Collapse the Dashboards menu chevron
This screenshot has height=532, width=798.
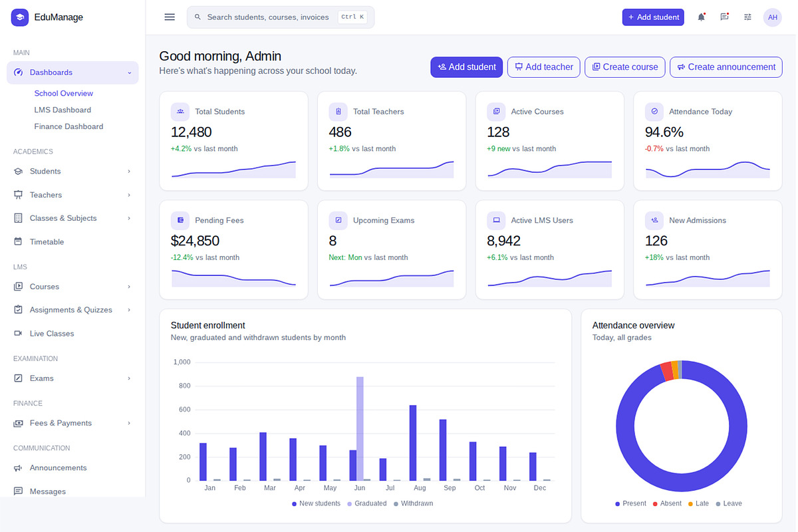130,72
